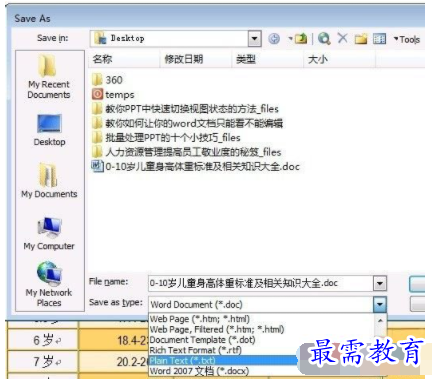Choose Rich Text Format (*.rtf) type
Image resolution: width=432 pixels, height=383 pixels.
[x=196, y=350]
